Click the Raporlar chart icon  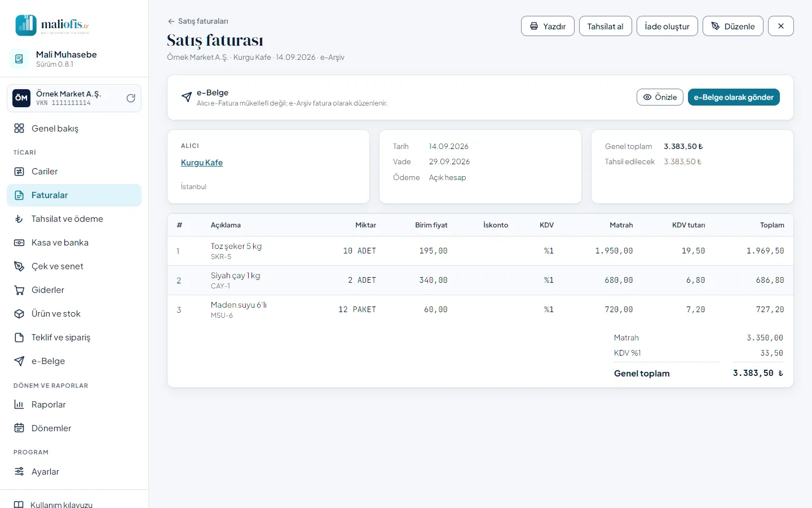19,405
